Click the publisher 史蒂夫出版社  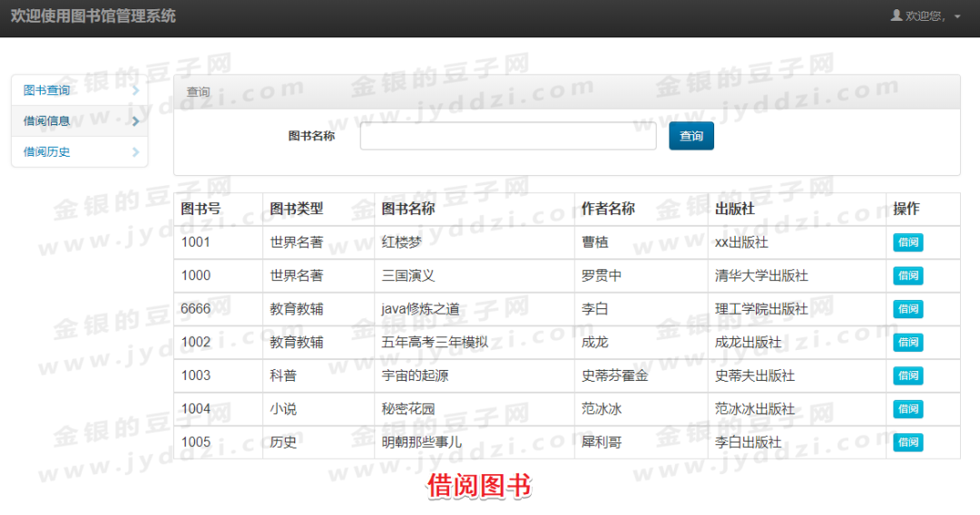pyautogui.click(x=754, y=375)
